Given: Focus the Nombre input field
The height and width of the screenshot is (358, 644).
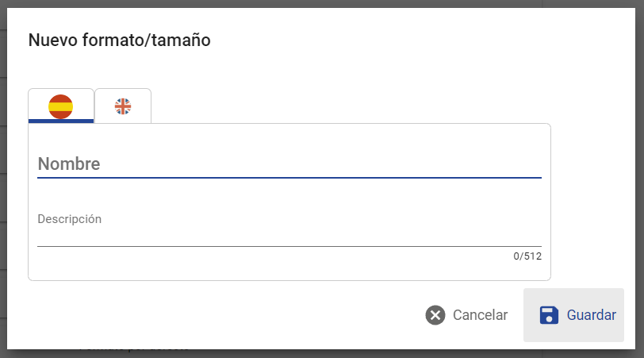Looking at the screenshot, I should [x=289, y=164].
